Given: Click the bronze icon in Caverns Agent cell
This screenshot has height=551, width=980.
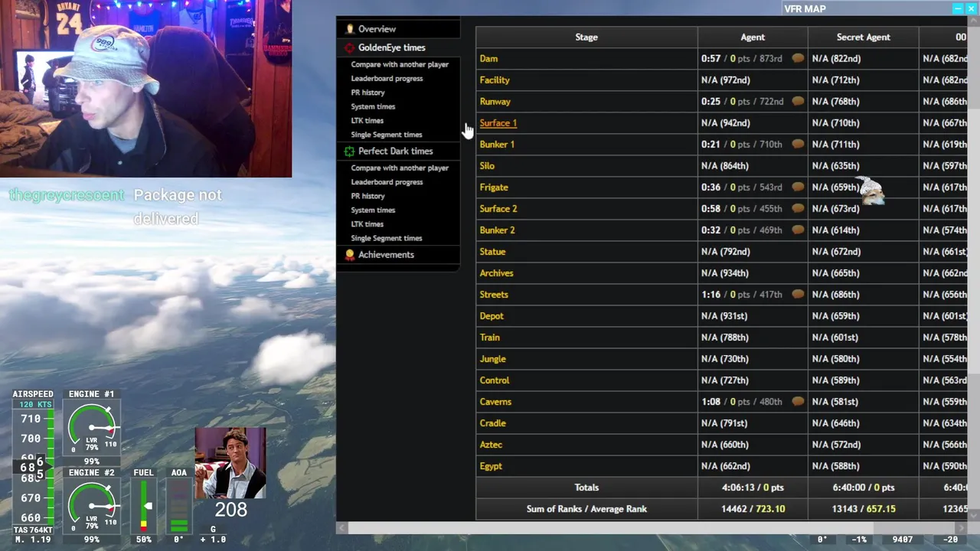Looking at the screenshot, I should click(x=798, y=401).
